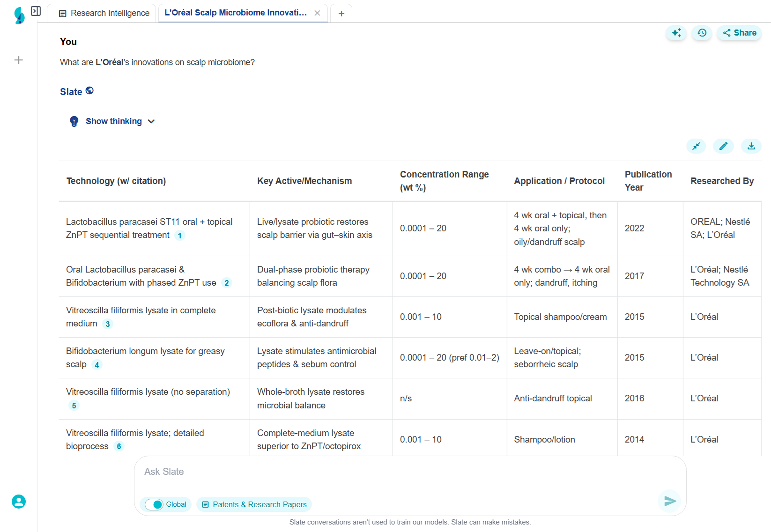Send the message with the arrow icon

coord(670,501)
